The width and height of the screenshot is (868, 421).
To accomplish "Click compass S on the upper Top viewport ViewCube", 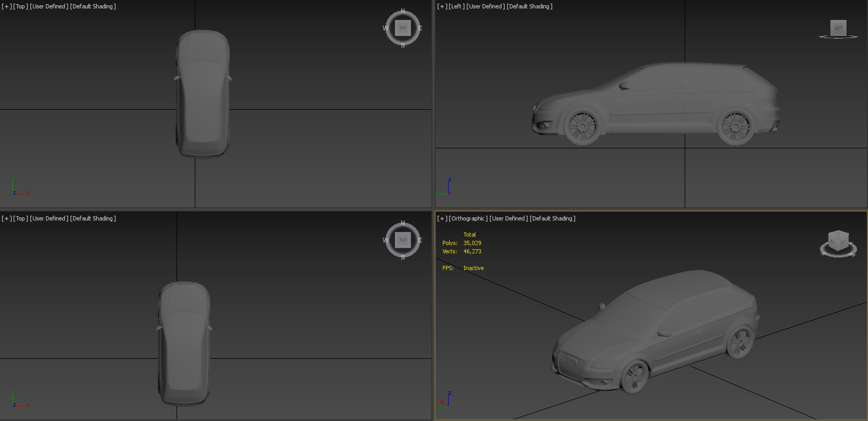I will 403,45.
